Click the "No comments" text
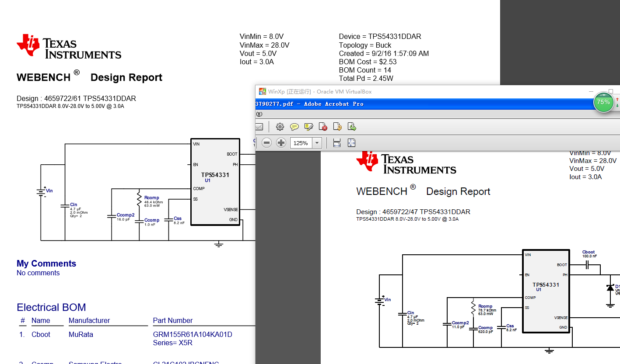The height and width of the screenshot is (364, 620). click(x=38, y=273)
